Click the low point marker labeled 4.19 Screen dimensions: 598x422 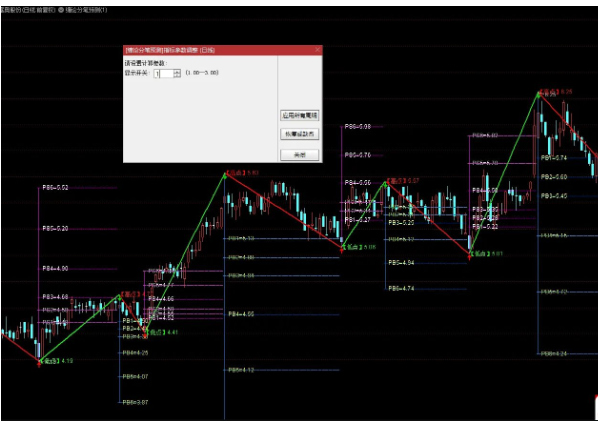[56, 361]
